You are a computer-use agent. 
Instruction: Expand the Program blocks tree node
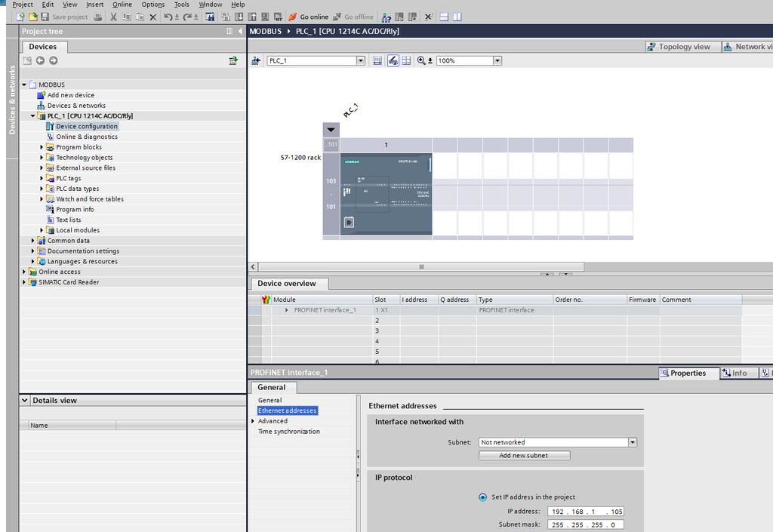[42, 147]
